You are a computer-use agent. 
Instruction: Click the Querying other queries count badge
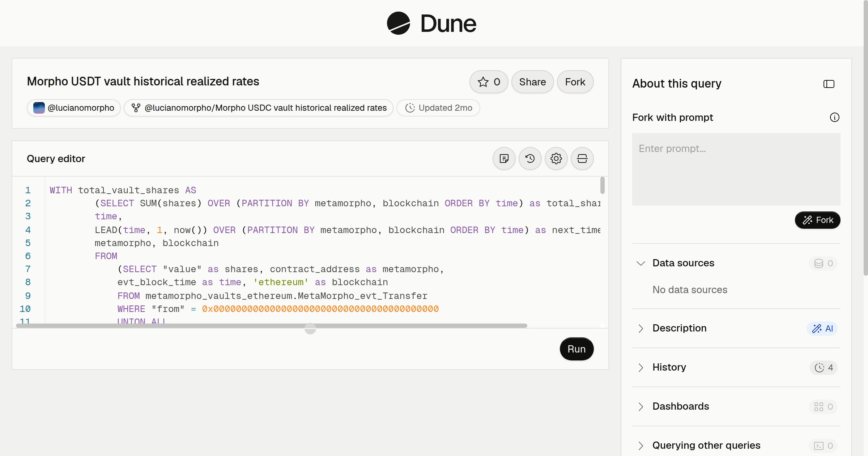(x=824, y=446)
